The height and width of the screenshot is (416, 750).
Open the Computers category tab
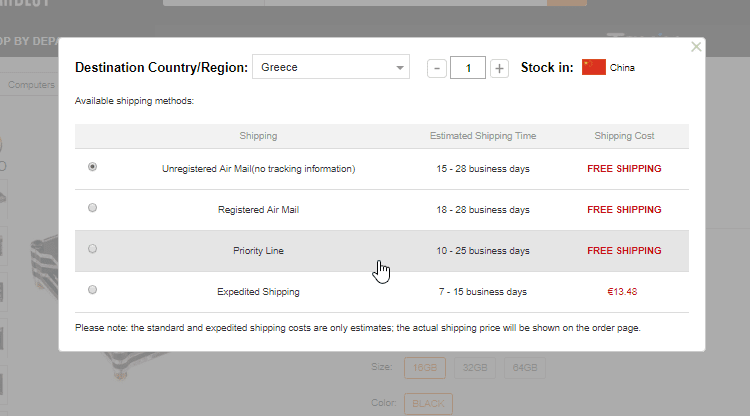click(31, 85)
